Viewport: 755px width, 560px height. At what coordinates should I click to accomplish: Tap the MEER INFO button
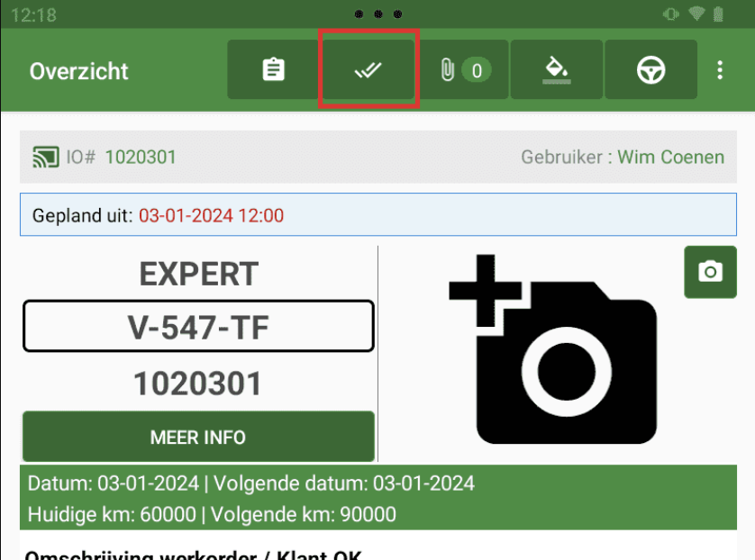click(198, 437)
